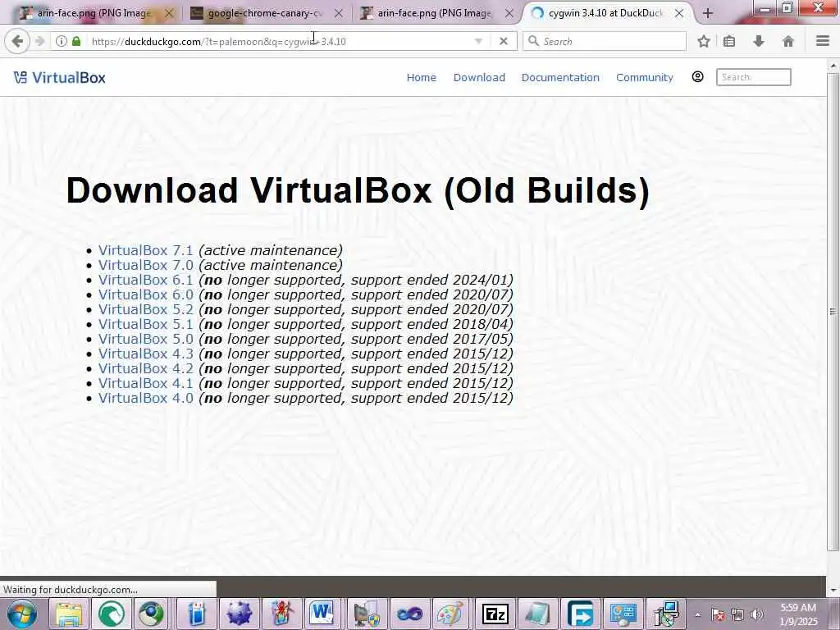Click the VirtualBox logo
This screenshot has width=840, height=630.
tap(59, 78)
